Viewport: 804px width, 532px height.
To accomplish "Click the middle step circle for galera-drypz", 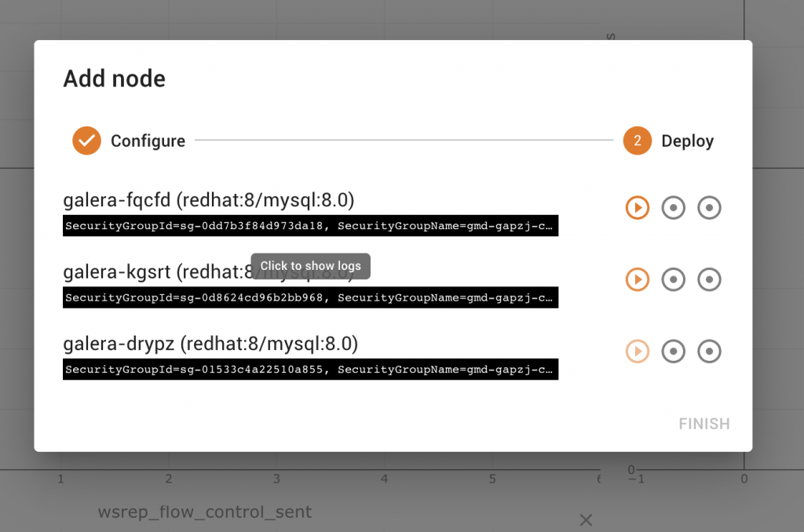I will [673, 351].
